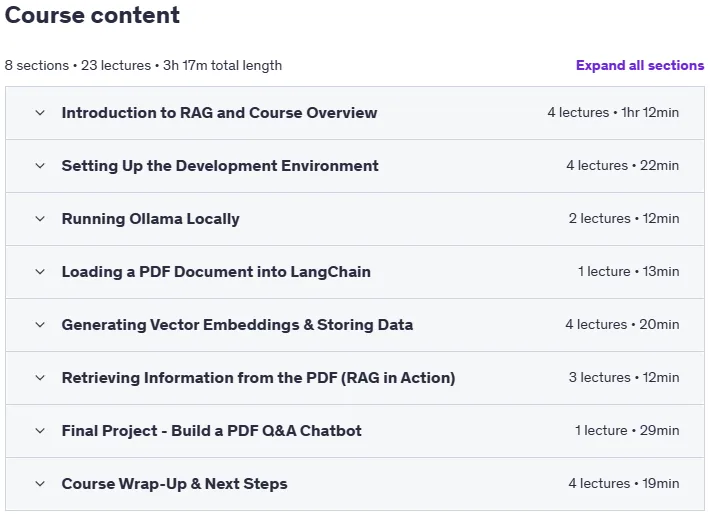Select Generating Vector Embeddings & Storing Data

click(x=237, y=325)
